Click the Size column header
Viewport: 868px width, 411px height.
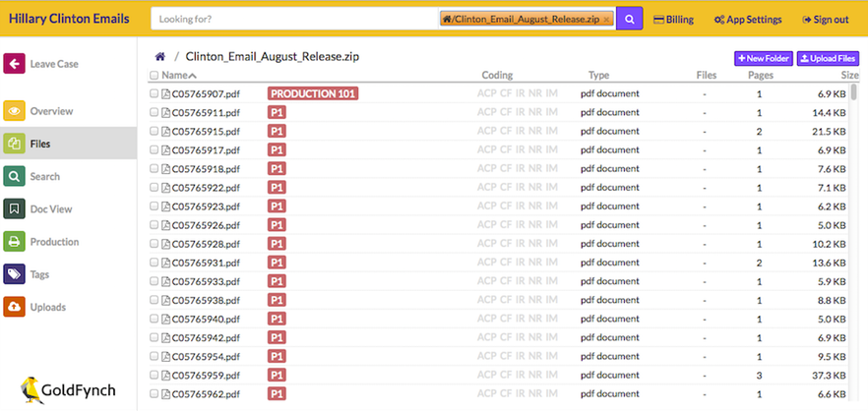point(849,76)
